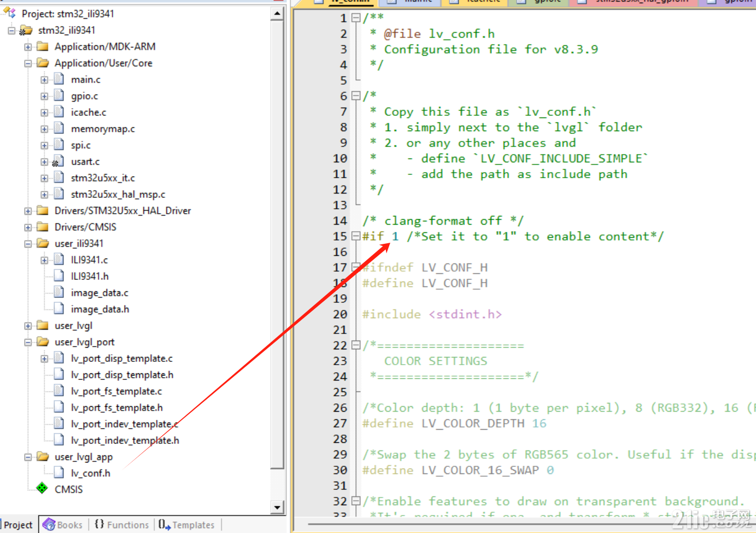The image size is (756, 533).
Task: Collapse the code fold at line 6
Action: click(356, 96)
